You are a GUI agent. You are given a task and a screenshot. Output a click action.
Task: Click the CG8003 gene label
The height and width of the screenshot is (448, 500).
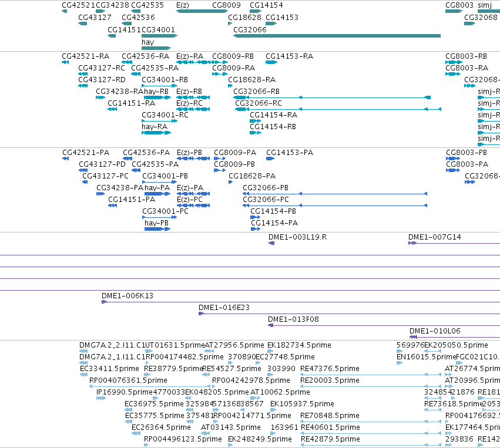pyautogui.click(x=459, y=5)
